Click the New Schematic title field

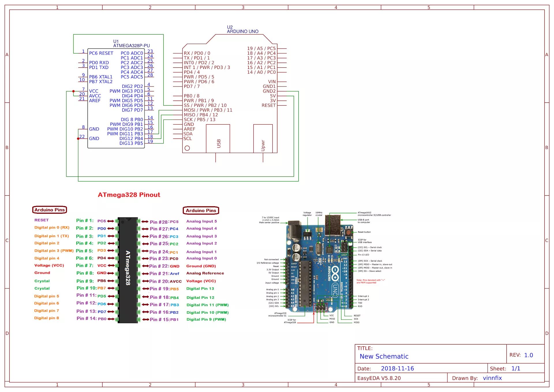point(384,357)
